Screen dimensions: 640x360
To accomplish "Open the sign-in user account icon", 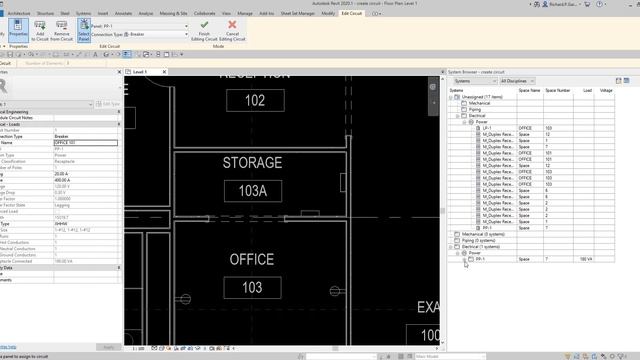I will tap(545, 4).
